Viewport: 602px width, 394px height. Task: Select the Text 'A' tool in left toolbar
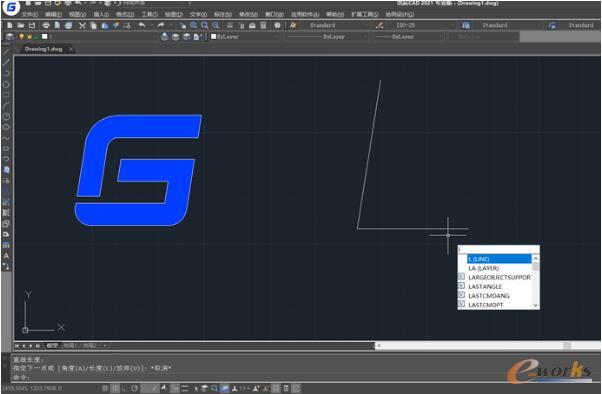[x=6, y=255]
